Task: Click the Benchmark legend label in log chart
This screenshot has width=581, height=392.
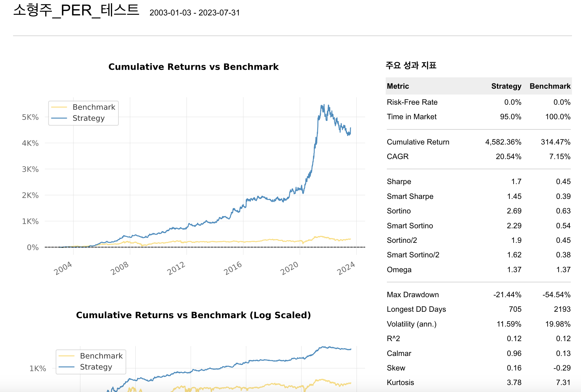Action: tap(101, 356)
